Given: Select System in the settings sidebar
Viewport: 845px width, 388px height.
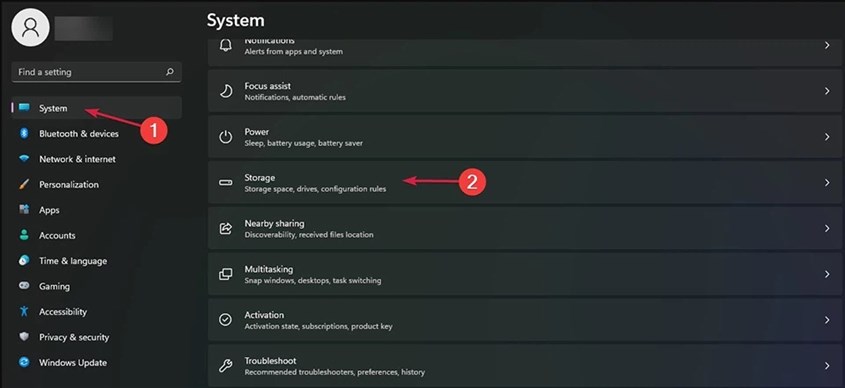Looking at the screenshot, I should 96,108.
